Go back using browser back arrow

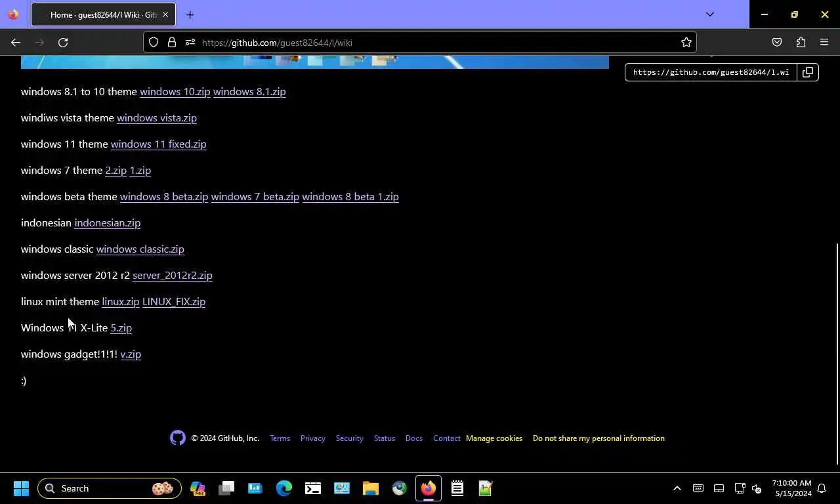pyautogui.click(x=16, y=42)
